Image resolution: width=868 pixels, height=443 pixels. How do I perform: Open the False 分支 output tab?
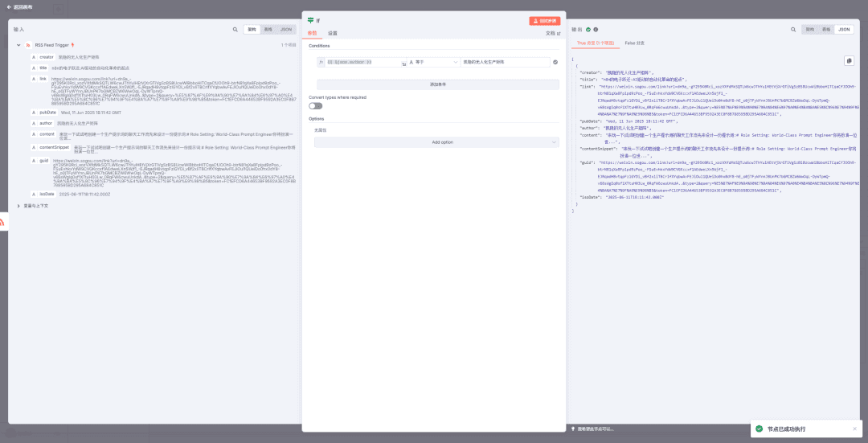[634, 43]
